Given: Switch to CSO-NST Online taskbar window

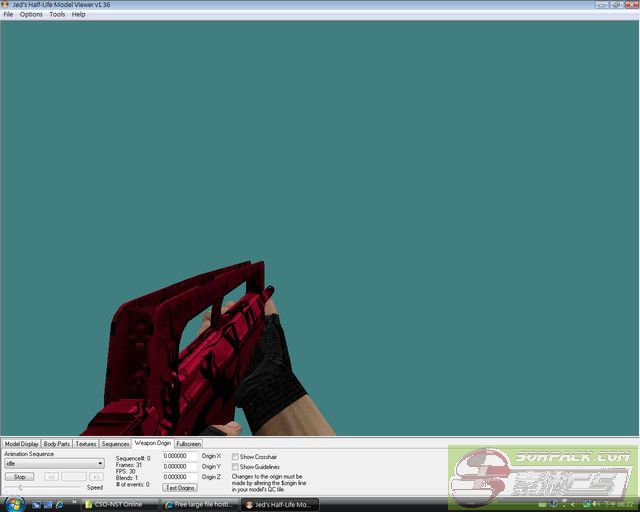Looking at the screenshot, I should [x=119, y=505].
